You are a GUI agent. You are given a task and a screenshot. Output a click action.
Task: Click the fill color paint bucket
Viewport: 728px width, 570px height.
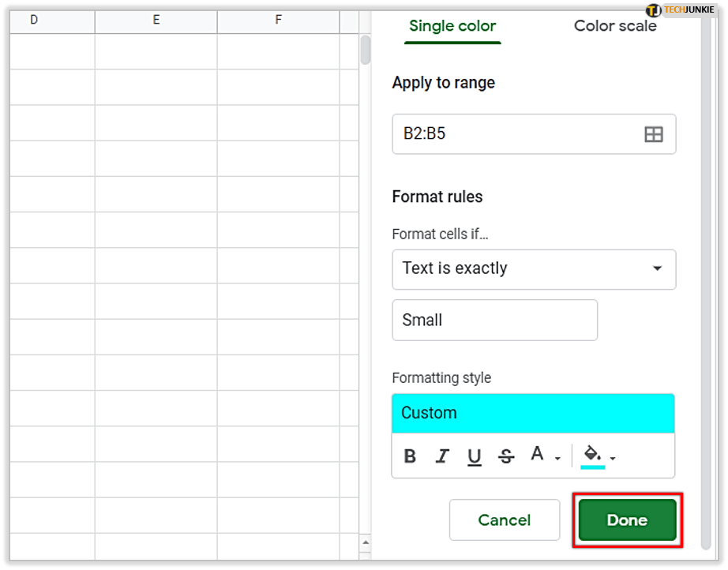coord(592,455)
